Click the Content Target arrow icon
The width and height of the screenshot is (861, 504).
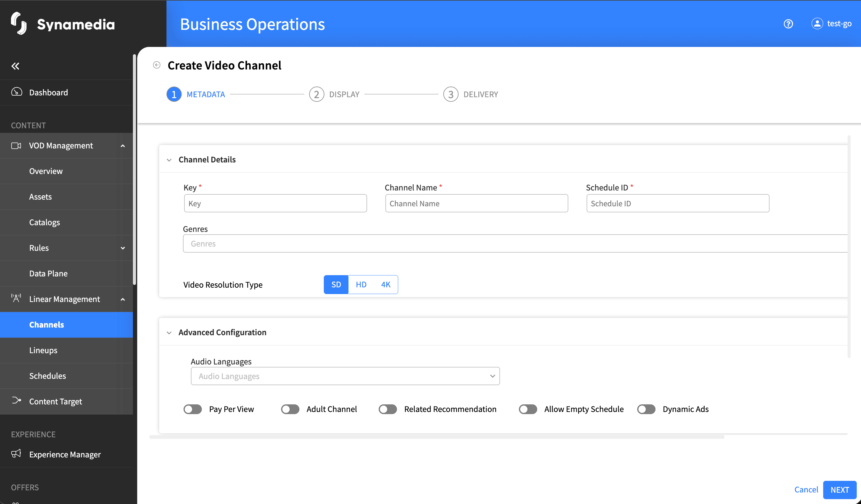(16, 400)
